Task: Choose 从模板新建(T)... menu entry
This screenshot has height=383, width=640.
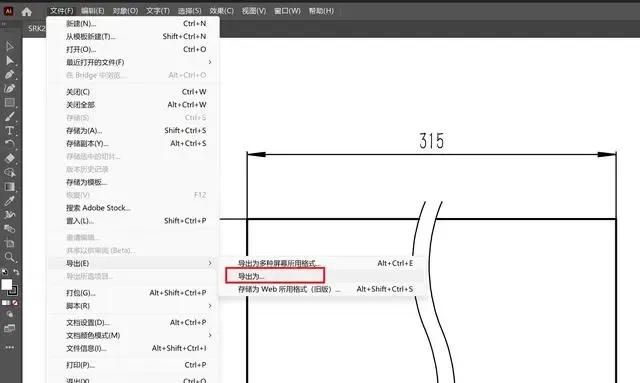Action: (134, 37)
